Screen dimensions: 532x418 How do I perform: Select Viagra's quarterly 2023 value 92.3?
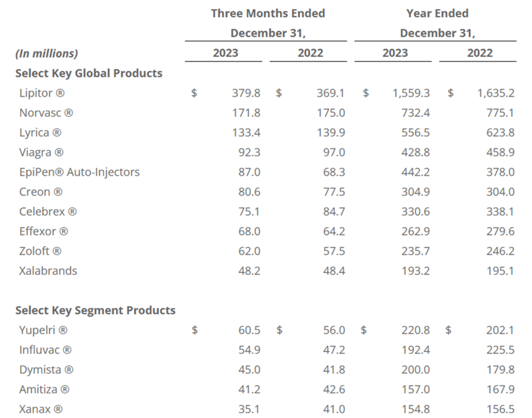pos(249,152)
